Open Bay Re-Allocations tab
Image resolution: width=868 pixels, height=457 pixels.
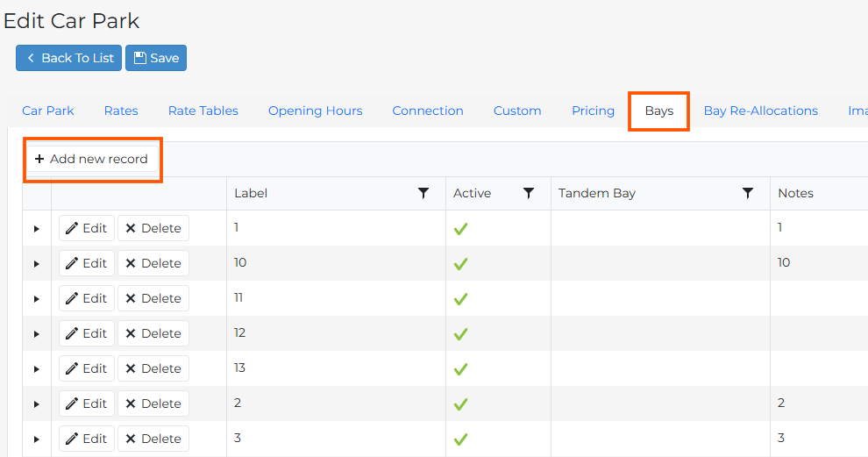[x=761, y=111]
